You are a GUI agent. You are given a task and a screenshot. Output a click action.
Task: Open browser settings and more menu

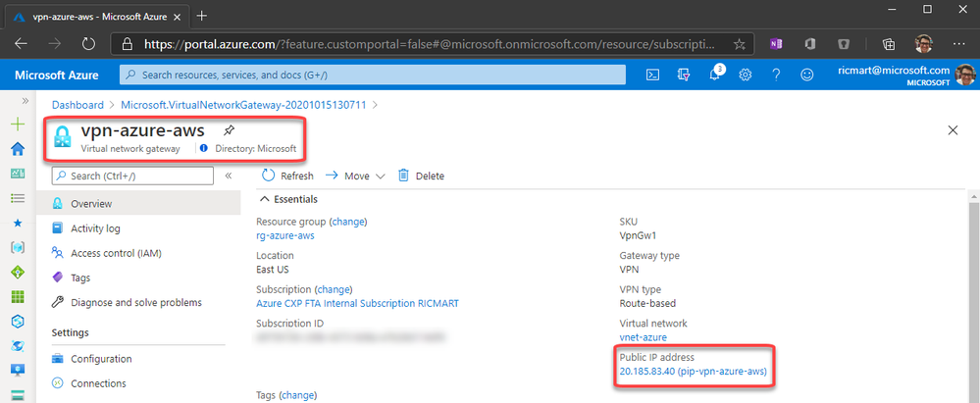[x=959, y=44]
